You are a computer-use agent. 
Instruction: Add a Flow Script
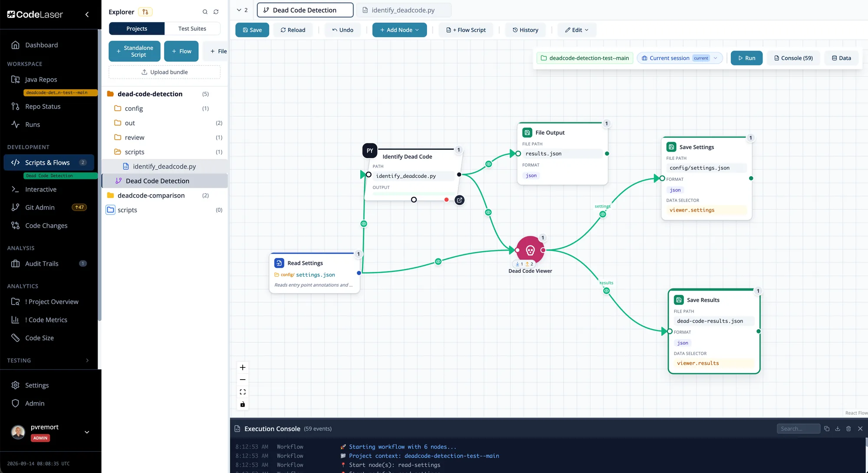pos(466,30)
